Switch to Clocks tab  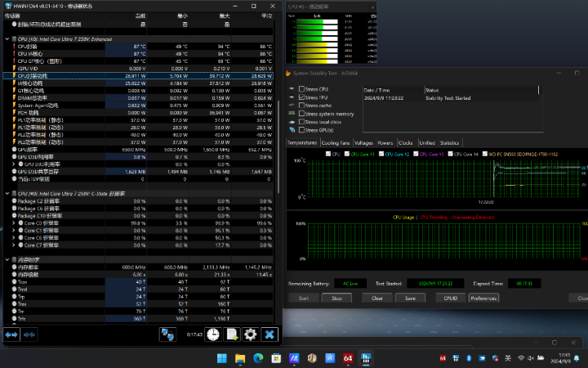click(405, 143)
